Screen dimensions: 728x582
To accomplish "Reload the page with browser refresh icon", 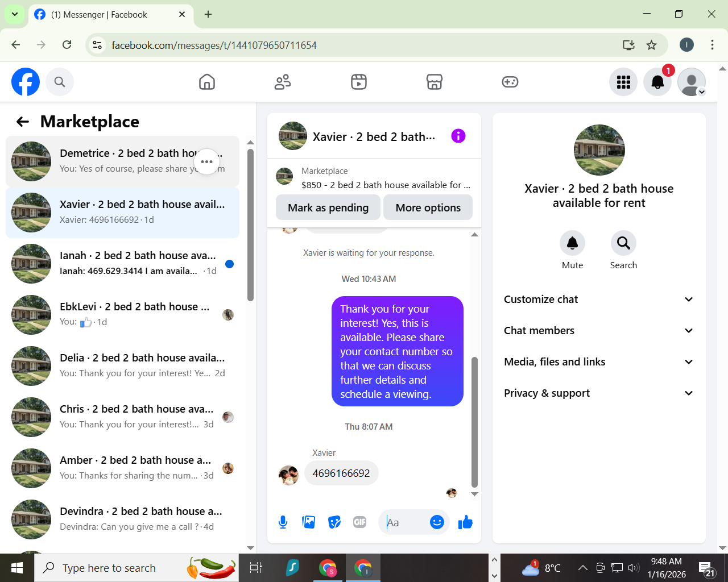I will (x=67, y=45).
